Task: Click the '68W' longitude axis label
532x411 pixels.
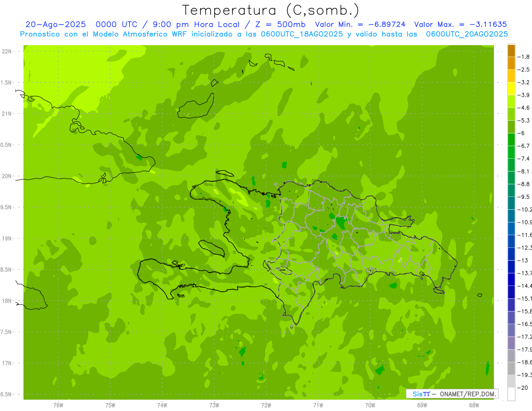Action: 473,405
